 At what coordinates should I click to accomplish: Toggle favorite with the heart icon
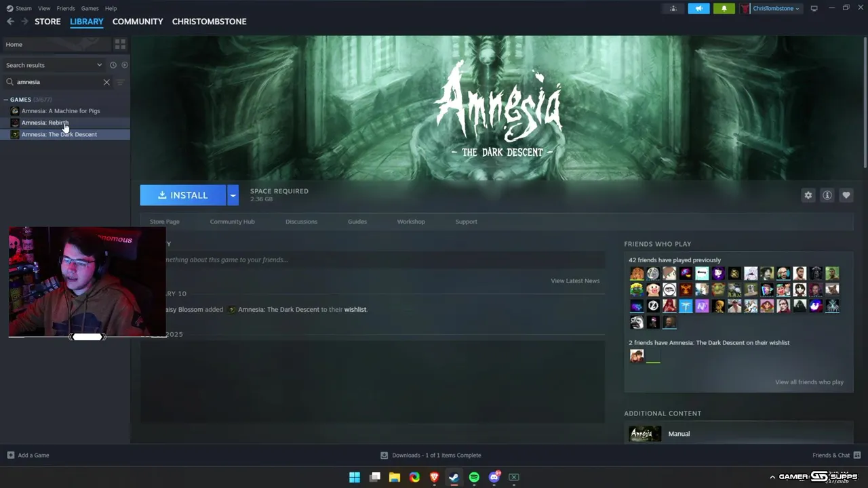coord(846,195)
